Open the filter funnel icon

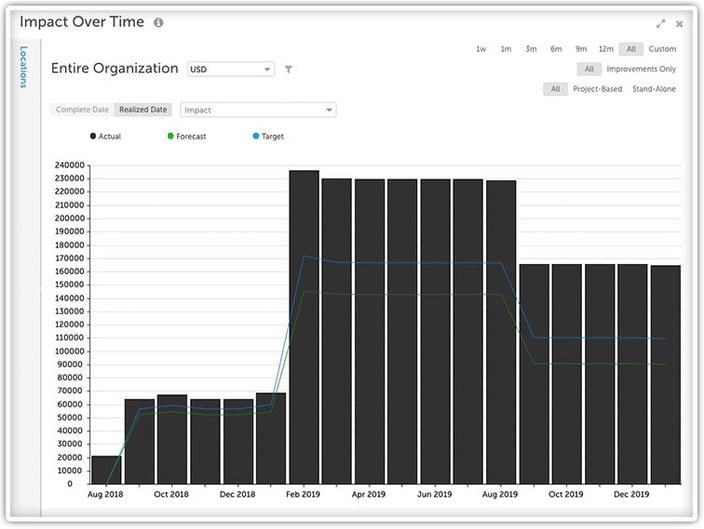tap(289, 69)
